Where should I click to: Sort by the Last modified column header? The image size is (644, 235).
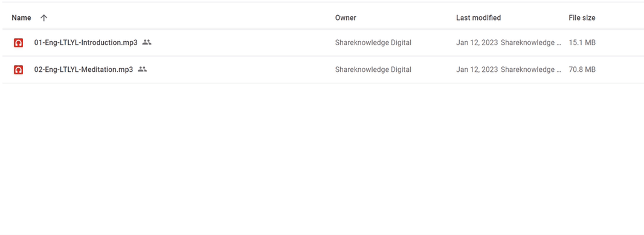478,18
